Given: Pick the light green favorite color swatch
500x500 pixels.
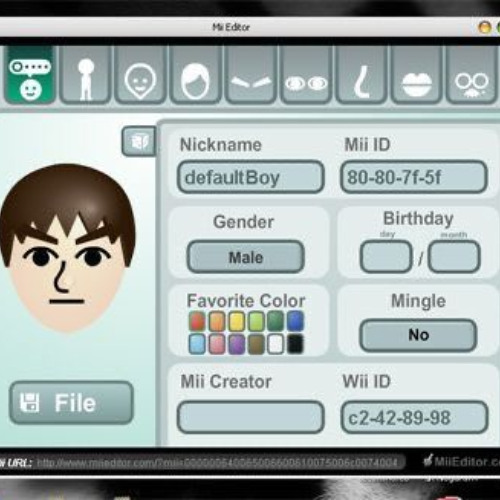Looking at the screenshot, I should click(256, 321).
